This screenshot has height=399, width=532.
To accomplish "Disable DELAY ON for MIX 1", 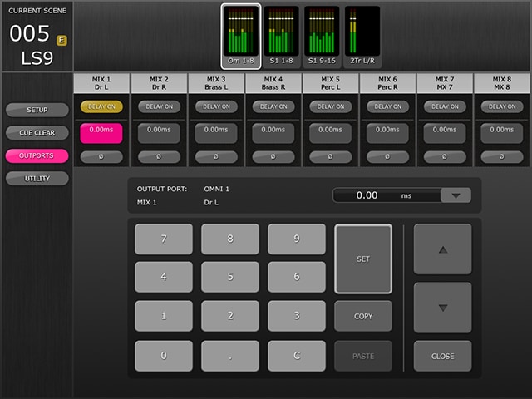I will (x=101, y=106).
